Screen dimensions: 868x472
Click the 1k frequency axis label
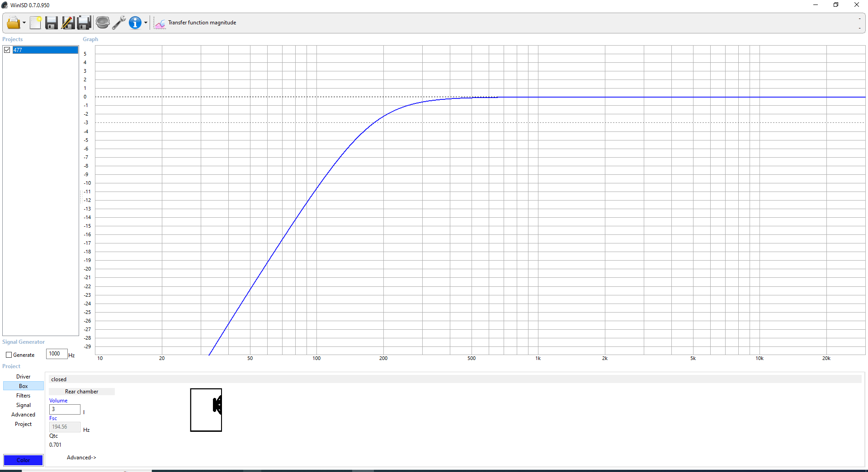[538, 358]
